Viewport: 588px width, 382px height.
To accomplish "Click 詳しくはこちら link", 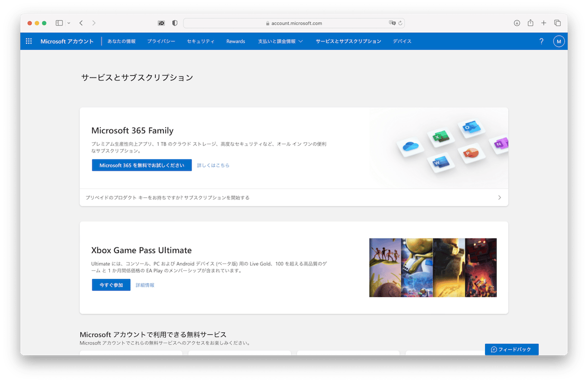I will [213, 165].
